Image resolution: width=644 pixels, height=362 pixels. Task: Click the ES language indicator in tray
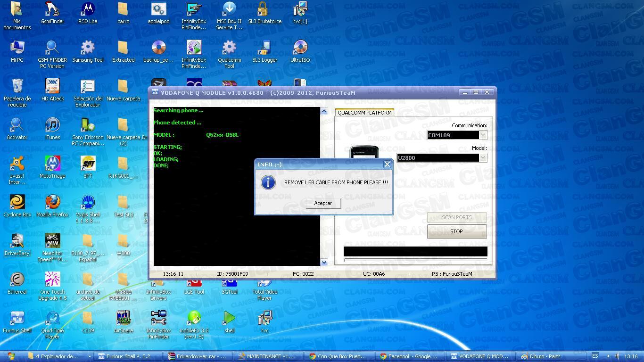[595, 356]
